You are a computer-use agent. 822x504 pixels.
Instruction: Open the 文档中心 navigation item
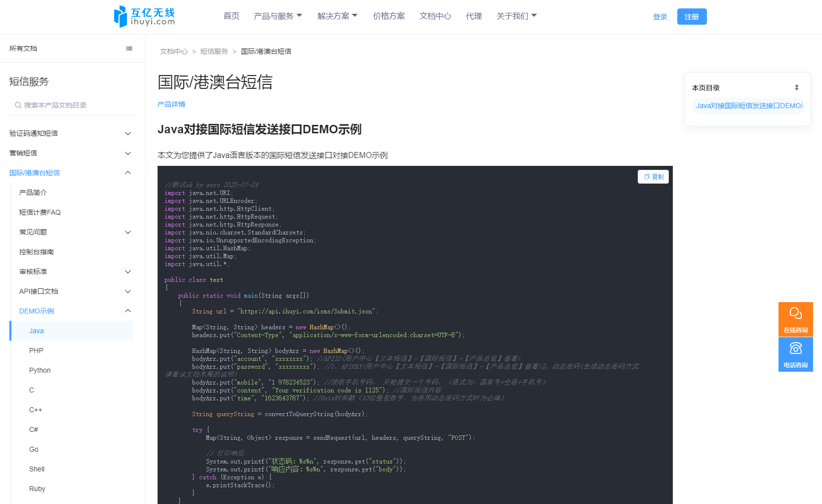[435, 16]
